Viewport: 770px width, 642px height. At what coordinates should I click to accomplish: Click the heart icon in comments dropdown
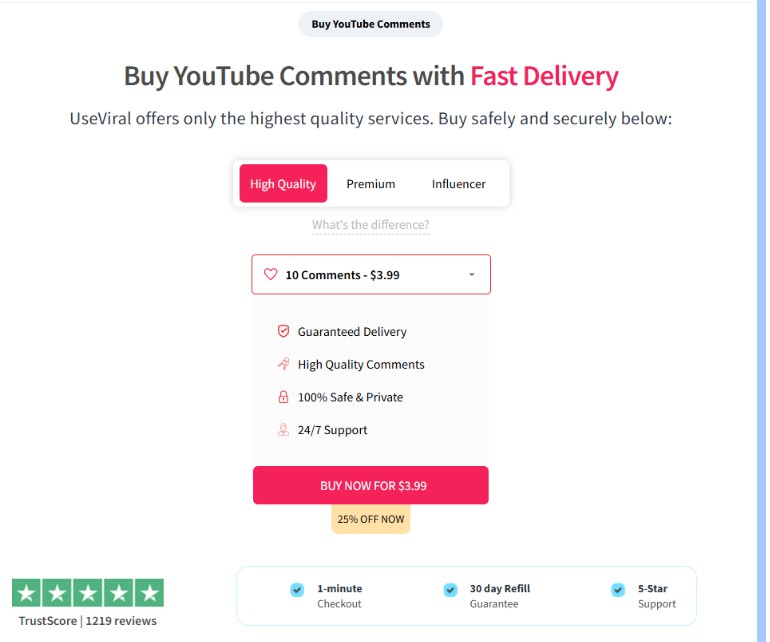click(270, 274)
